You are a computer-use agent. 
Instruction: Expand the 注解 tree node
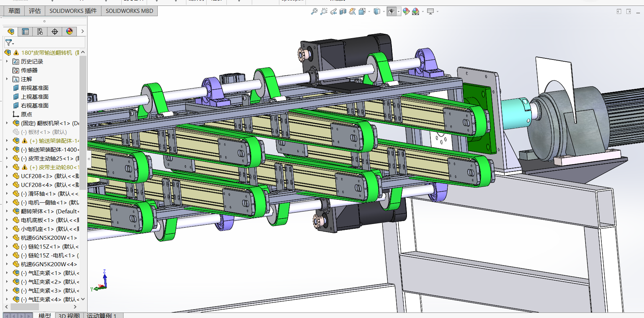[x=7, y=79]
